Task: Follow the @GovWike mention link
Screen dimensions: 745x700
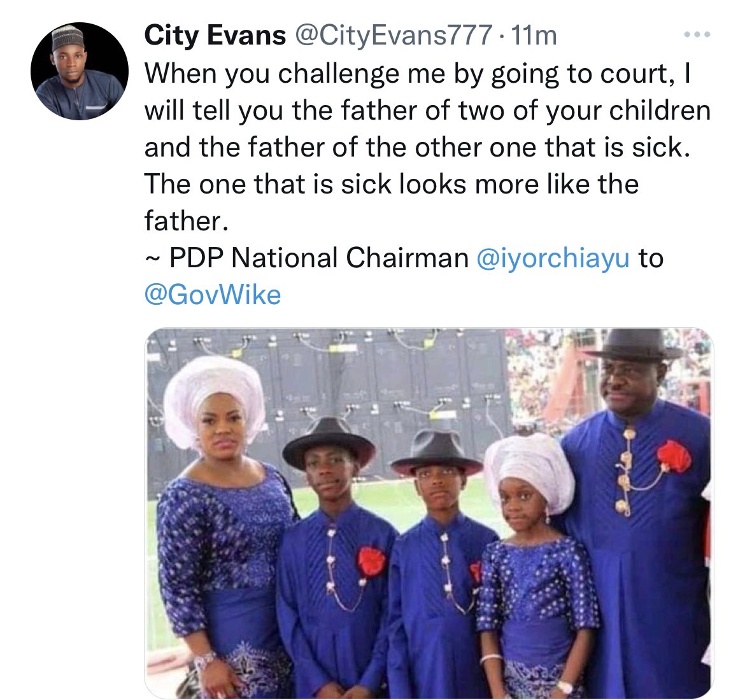Action: pyautogui.click(x=213, y=295)
